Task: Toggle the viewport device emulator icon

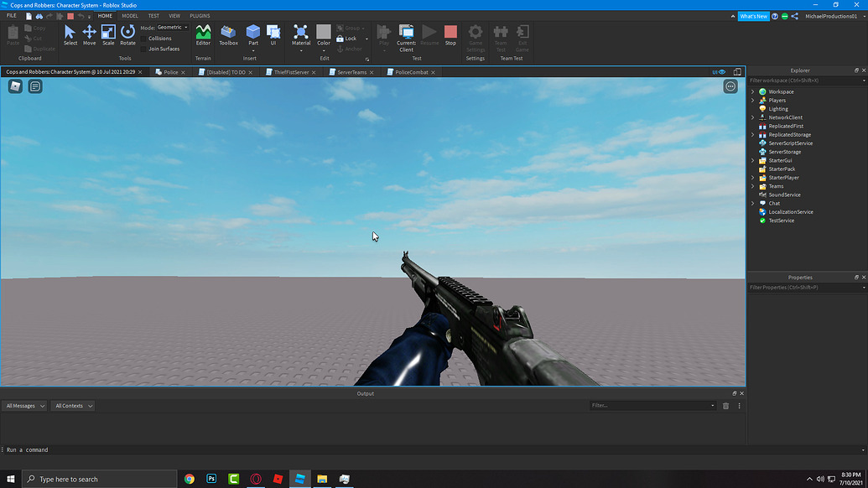Action: 737,72
